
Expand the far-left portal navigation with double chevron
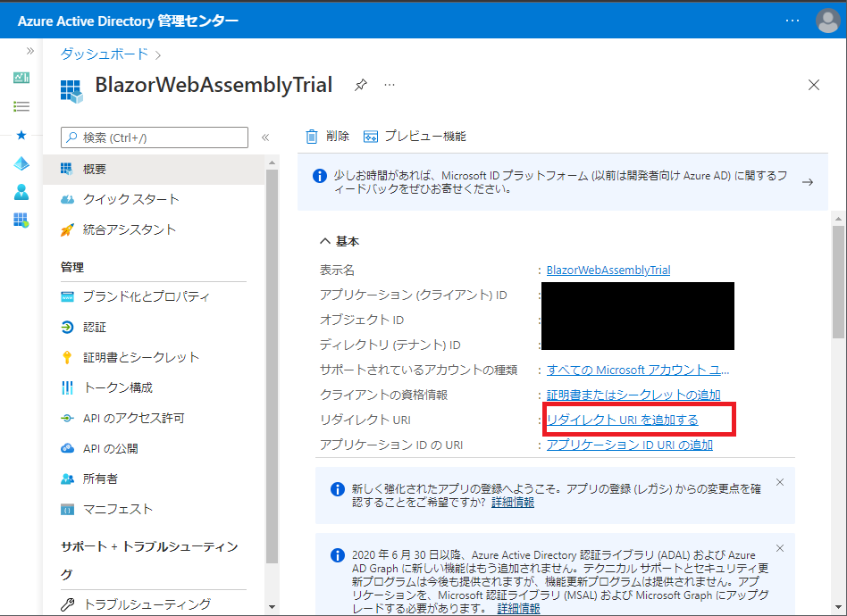pyautogui.click(x=30, y=51)
